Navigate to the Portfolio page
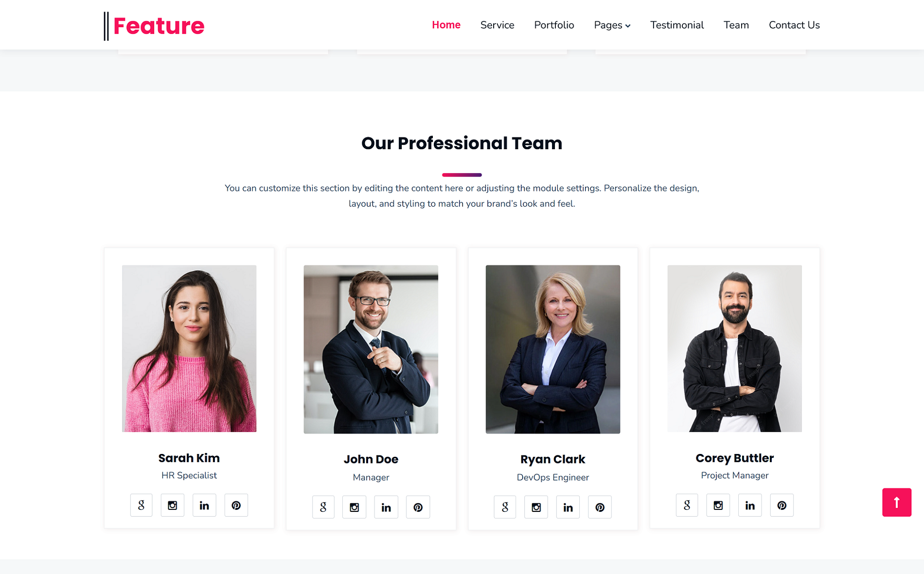The width and height of the screenshot is (924, 574). (x=554, y=25)
